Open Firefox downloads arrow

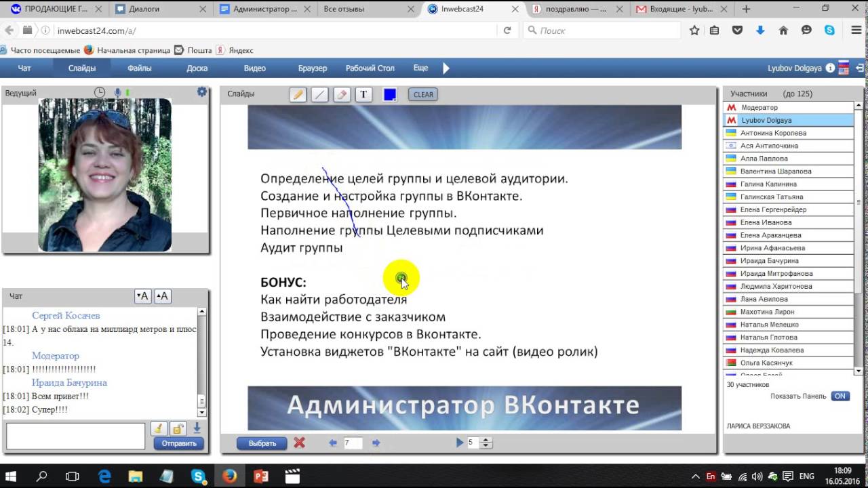coord(760,30)
